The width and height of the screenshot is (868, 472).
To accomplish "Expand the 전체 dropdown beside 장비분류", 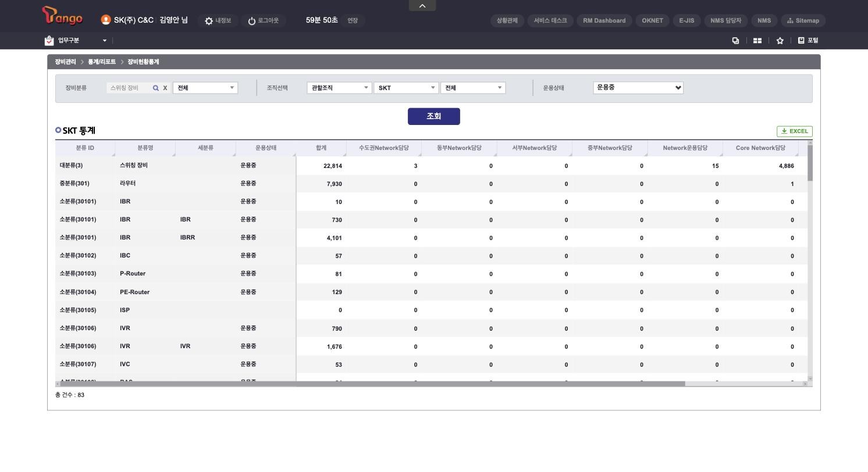I will [x=205, y=88].
